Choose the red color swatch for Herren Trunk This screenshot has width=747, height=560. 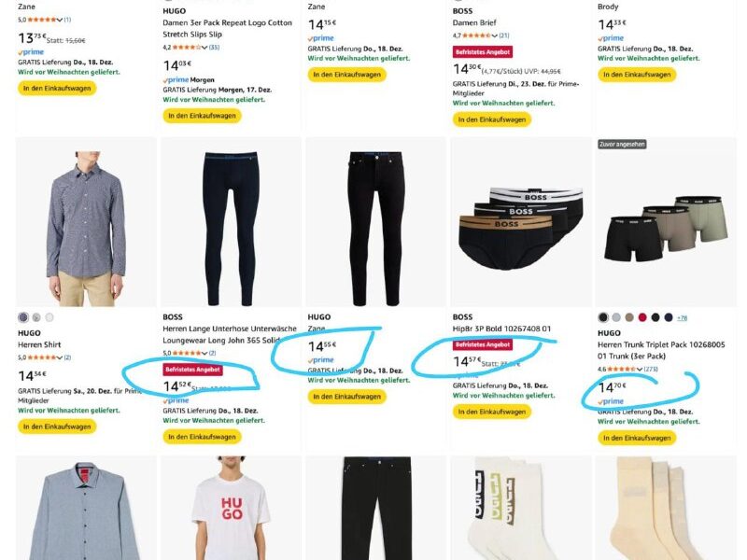(x=642, y=317)
